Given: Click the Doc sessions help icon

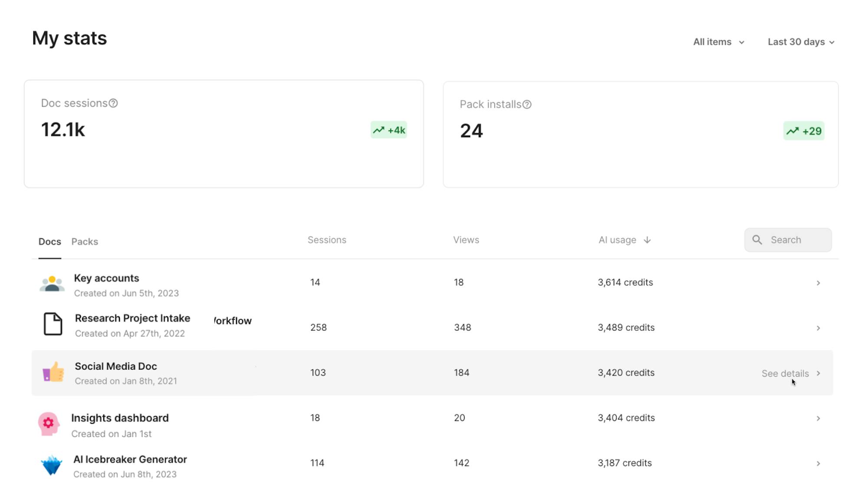Looking at the screenshot, I should coord(113,103).
